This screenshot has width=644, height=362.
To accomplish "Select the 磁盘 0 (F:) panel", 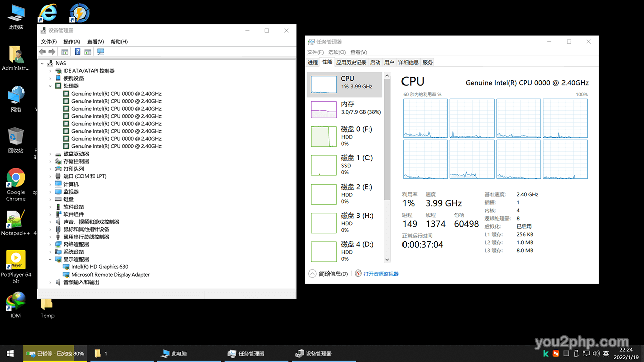I will (x=345, y=136).
